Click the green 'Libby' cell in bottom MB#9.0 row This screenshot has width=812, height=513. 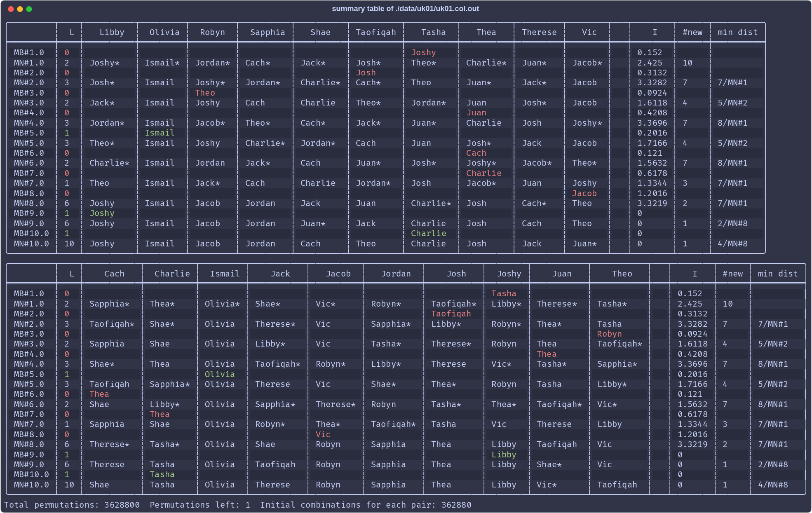click(504, 454)
